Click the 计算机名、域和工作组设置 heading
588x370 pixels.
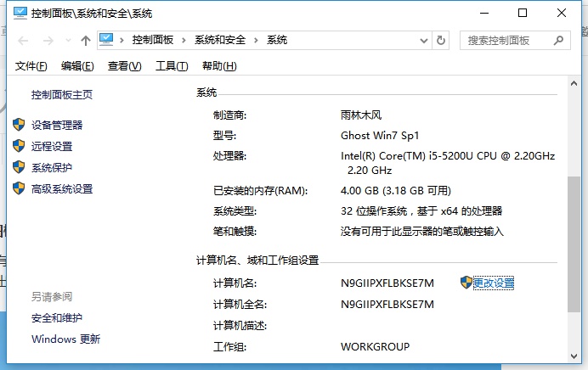(x=257, y=261)
